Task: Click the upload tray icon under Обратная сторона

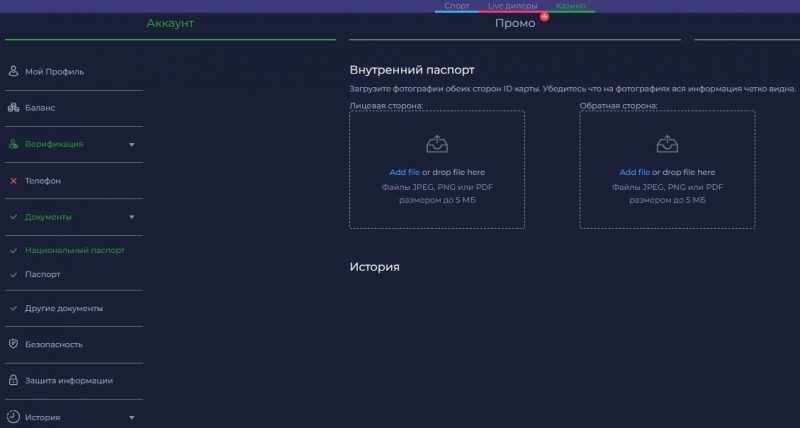Action: tap(667, 145)
